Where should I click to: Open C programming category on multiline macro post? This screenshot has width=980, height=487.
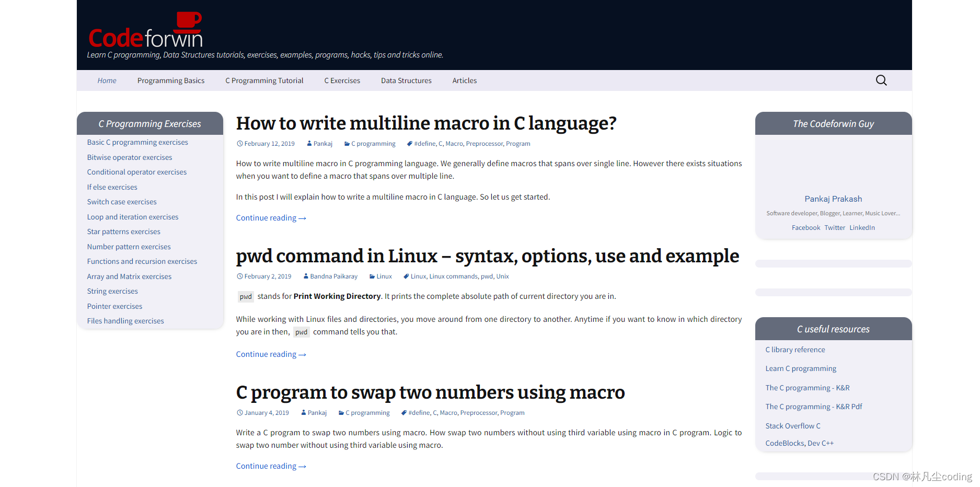(373, 144)
